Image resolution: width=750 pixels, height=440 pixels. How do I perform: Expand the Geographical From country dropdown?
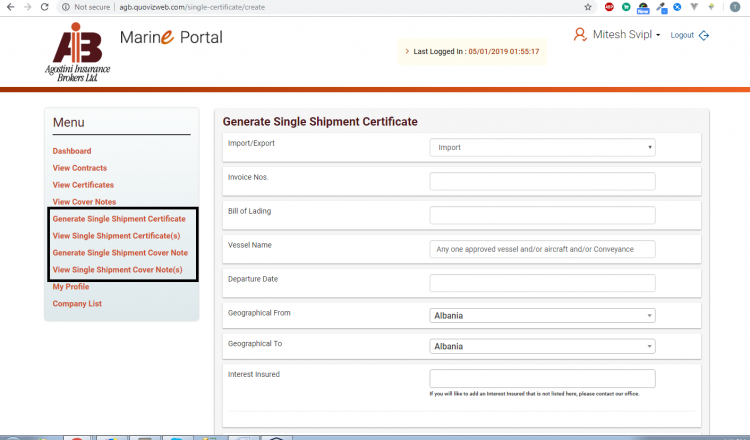[542, 316]
